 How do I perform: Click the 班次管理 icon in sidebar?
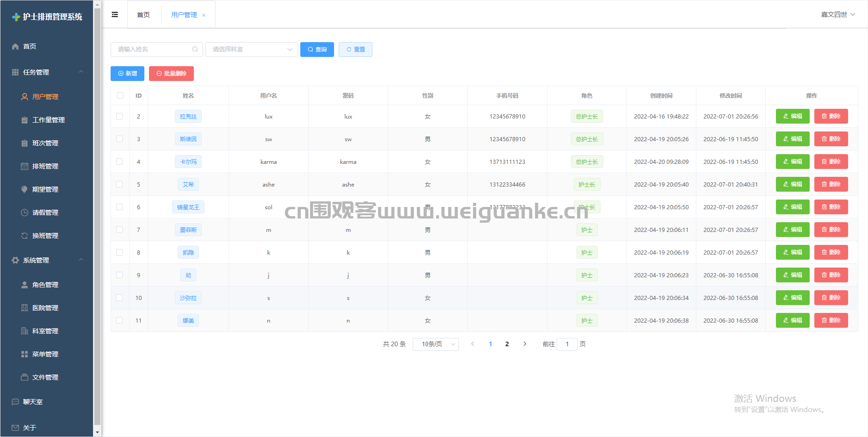[25, 143]
